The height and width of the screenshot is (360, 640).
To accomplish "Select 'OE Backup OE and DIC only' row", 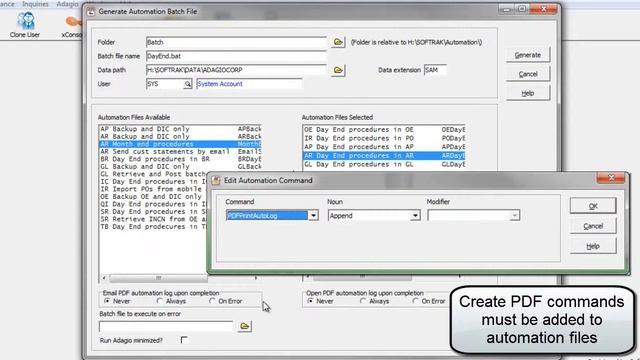I will tap(153, 197).
